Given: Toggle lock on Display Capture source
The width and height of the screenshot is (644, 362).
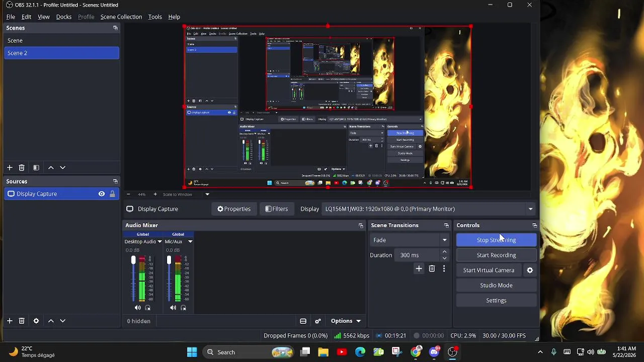Looking at the screenshot, I should [x=112, y=194].
